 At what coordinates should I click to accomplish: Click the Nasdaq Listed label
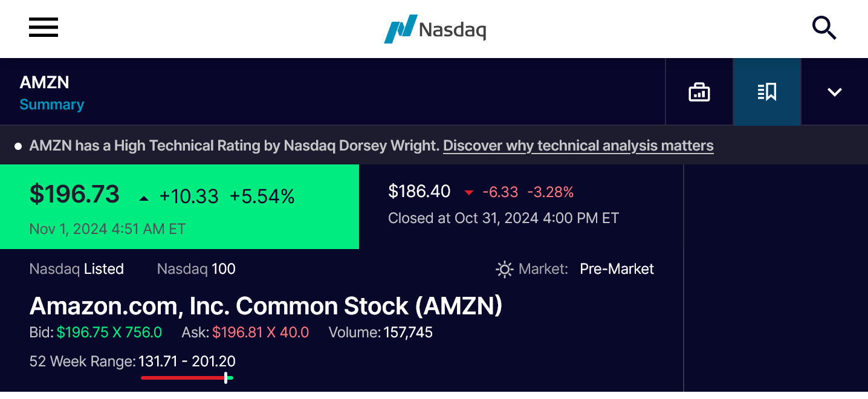[77, 269]
